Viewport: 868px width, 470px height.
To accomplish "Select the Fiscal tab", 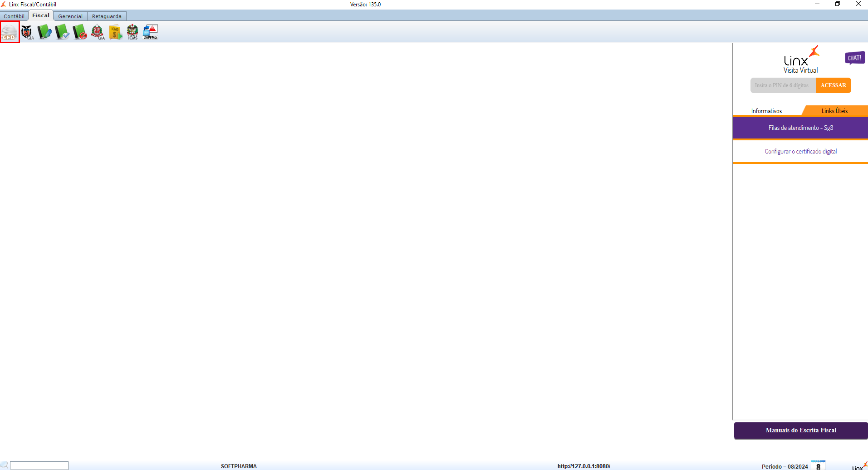I will tap(41, 15).
